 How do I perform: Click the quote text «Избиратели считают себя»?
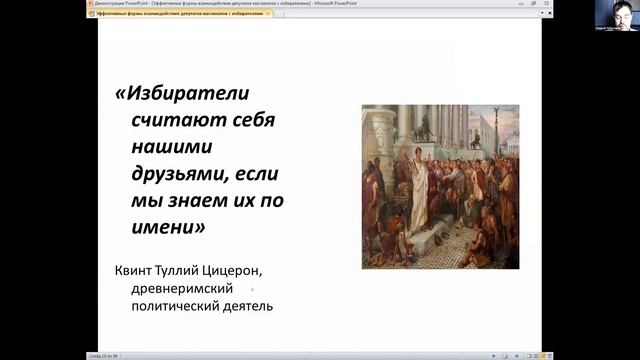click(x=195, y=106)
